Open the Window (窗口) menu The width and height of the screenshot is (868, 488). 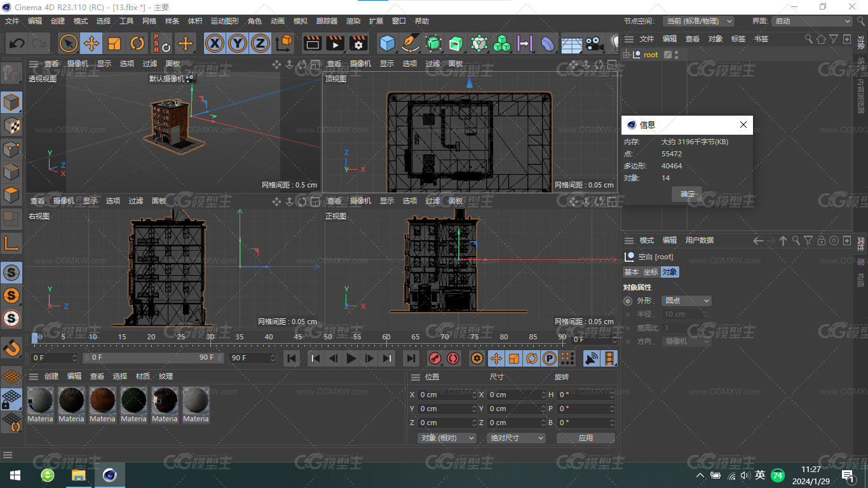pos(399,21)
